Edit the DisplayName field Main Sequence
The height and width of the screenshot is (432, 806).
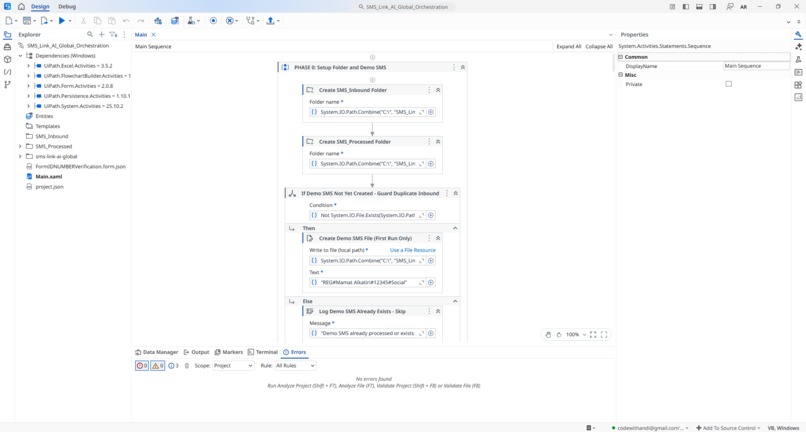pos(756,66)
